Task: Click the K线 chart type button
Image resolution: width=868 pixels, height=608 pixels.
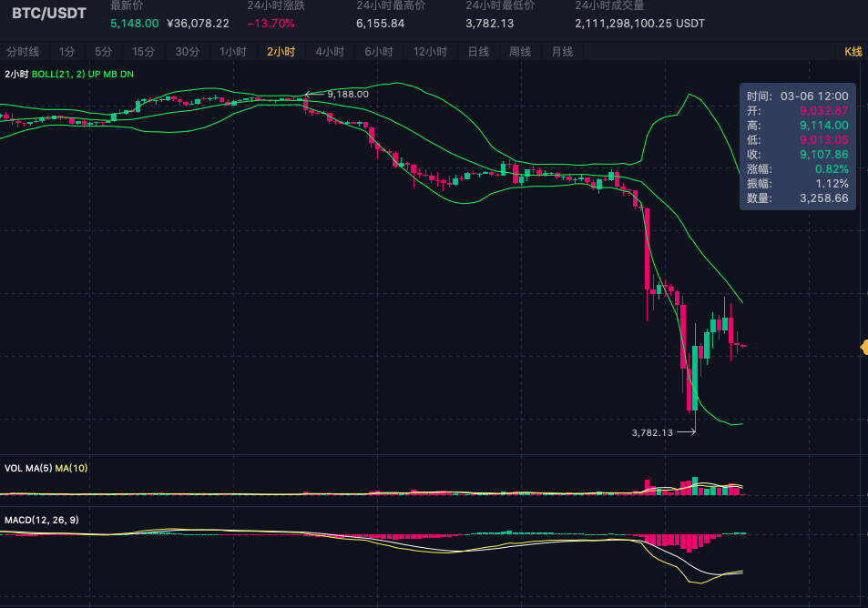Action: pyautogui.click(x=853, y=52)
